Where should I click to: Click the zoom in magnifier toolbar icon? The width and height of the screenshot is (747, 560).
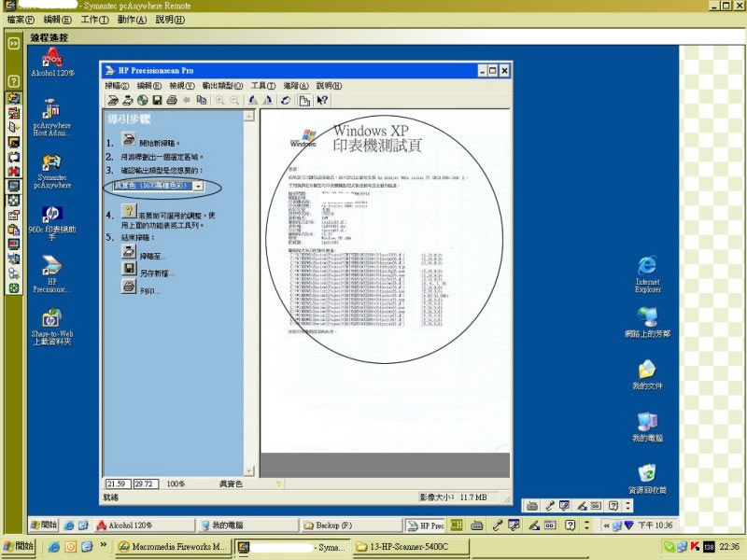[x=219, y=101]
